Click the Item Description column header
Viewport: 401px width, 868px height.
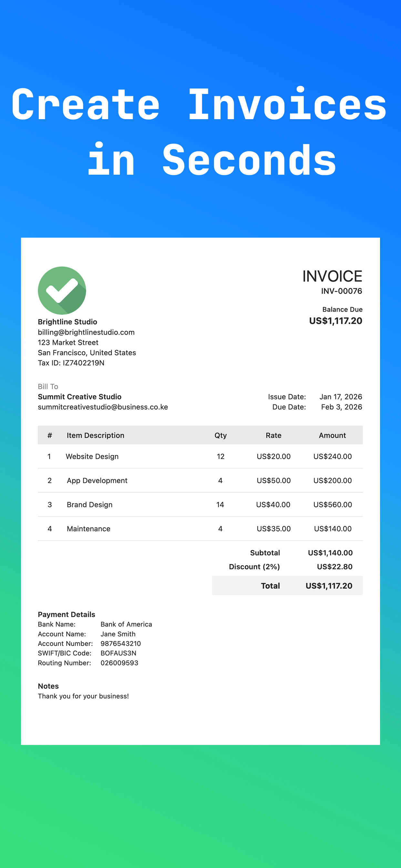click(x=95, y=435)
